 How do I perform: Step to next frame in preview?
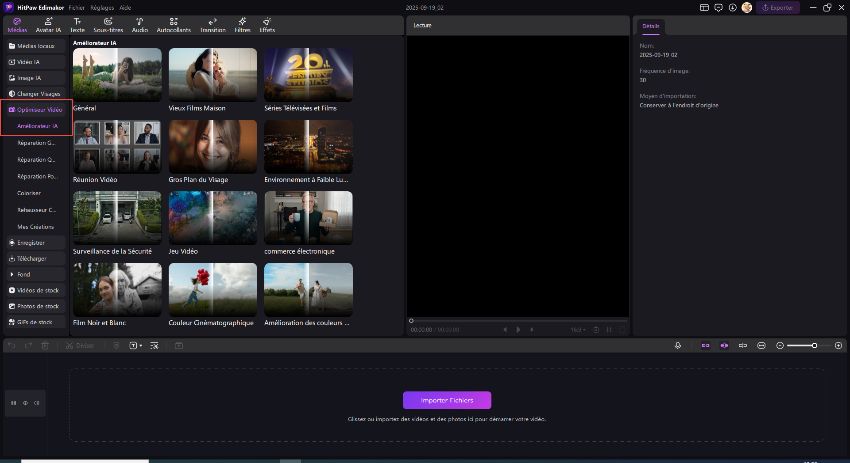tap(531, 330)
